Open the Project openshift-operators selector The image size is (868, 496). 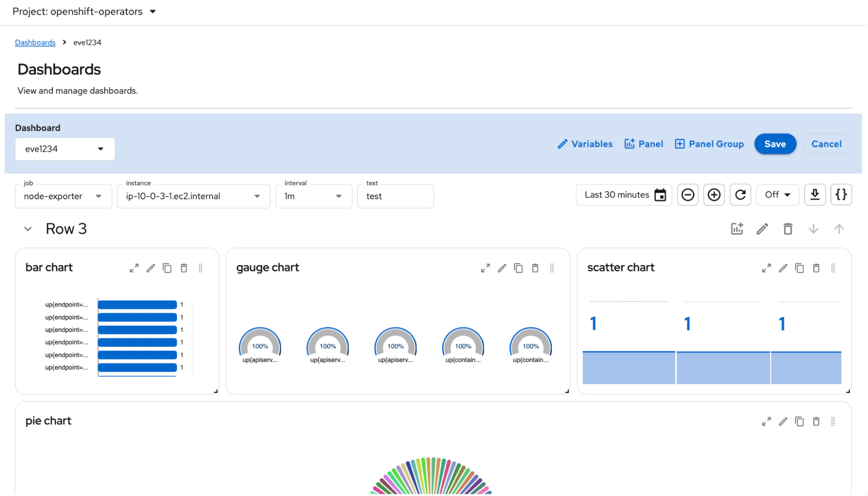coord(84,12)
